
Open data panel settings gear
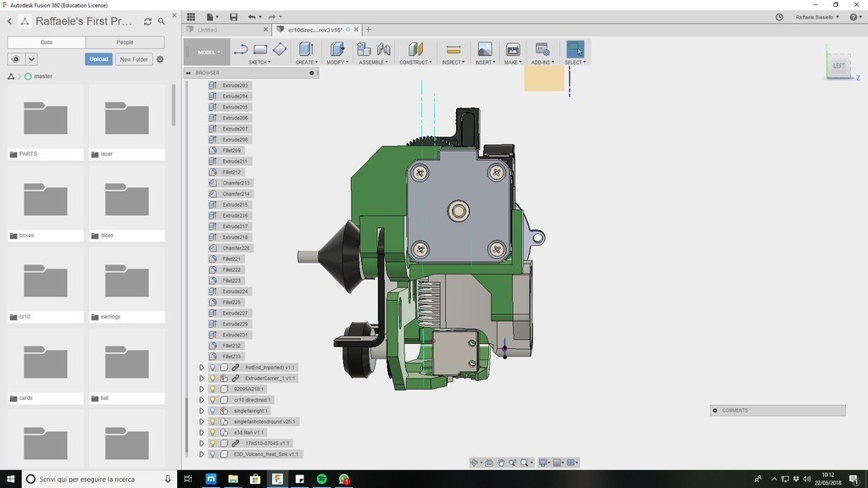point(160,59)
